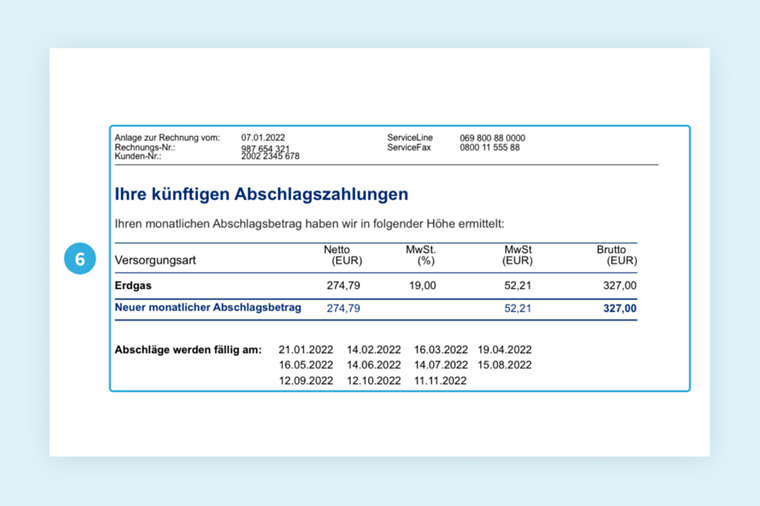Click the Erdgas VAT amount 52,21
Screen dimensions: 760x506
[x=518, y=285]
